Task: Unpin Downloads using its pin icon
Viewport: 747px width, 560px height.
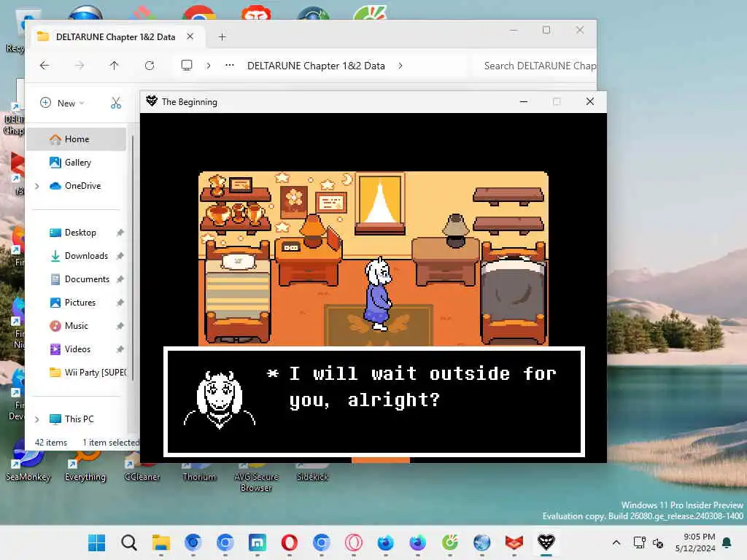Action: tap(120, 256)
